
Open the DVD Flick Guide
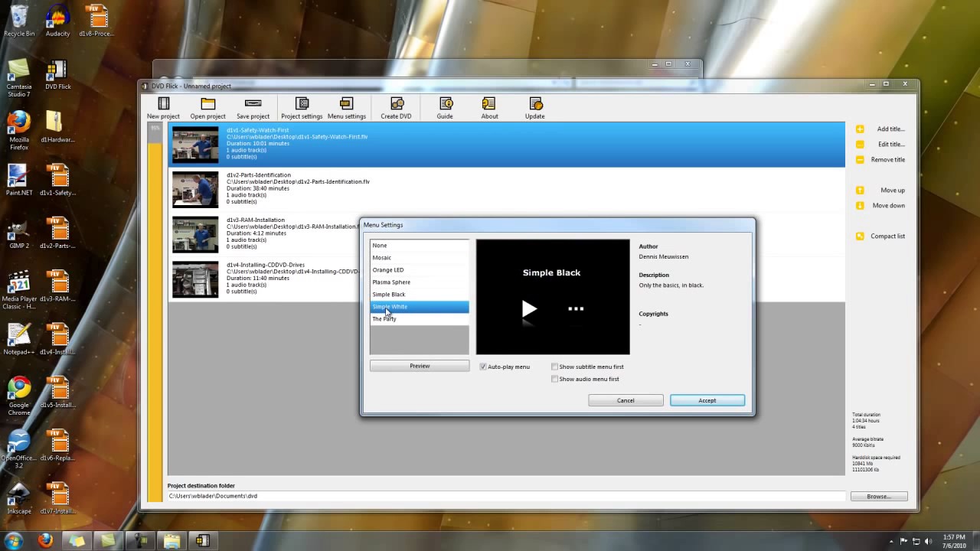pos(445,107)
